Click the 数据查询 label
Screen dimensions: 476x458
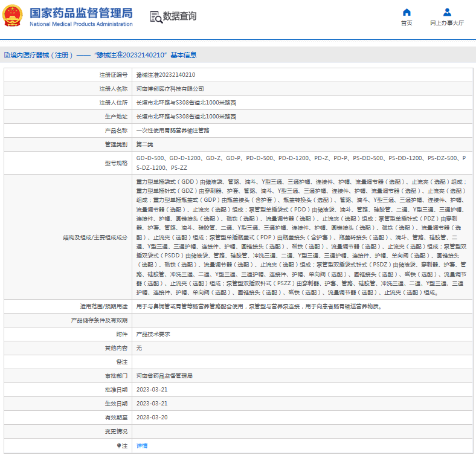tap(180, 16)
